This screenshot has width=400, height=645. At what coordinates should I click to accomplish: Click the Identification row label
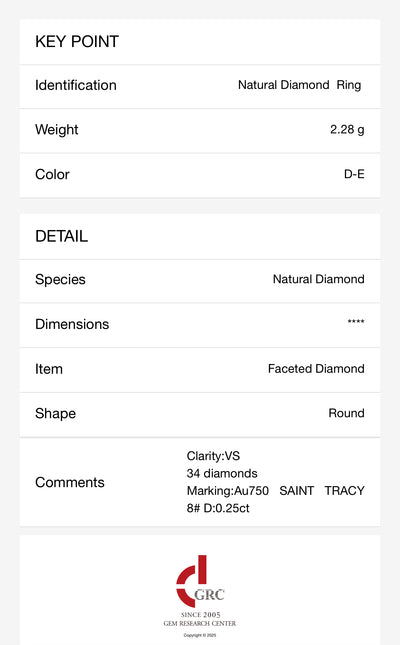76,85
